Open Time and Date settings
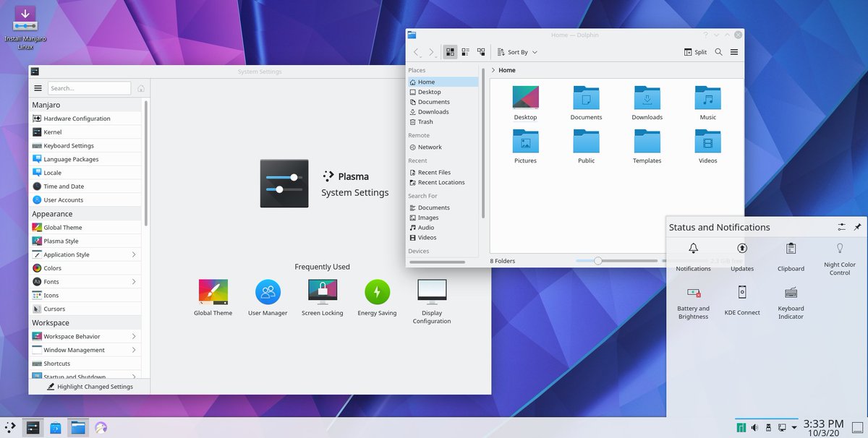The width and height of the screenshot is (868, 438). click(86, 186)
